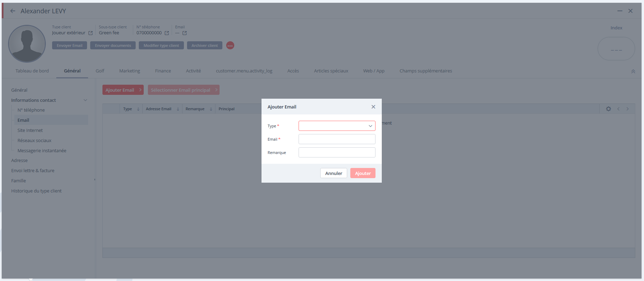Open Adresse in the sidebar

(x=19, y=160)
